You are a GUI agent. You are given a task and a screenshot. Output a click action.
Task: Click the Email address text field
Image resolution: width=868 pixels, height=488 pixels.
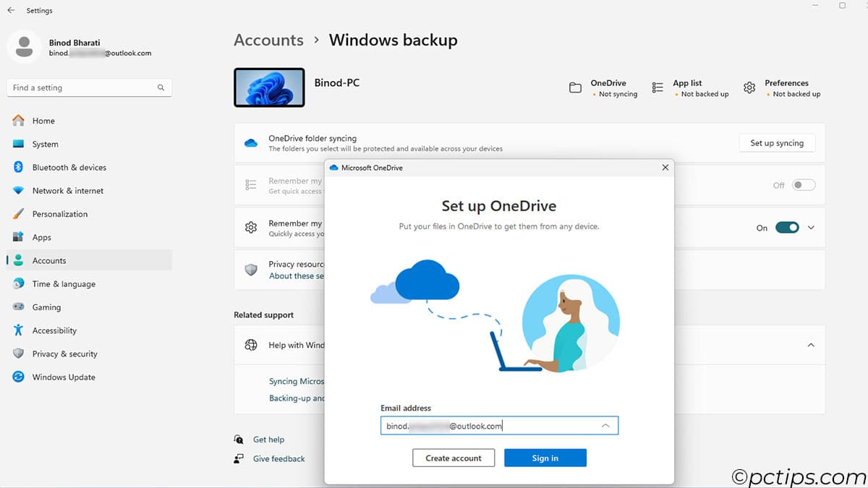(485, 426)
